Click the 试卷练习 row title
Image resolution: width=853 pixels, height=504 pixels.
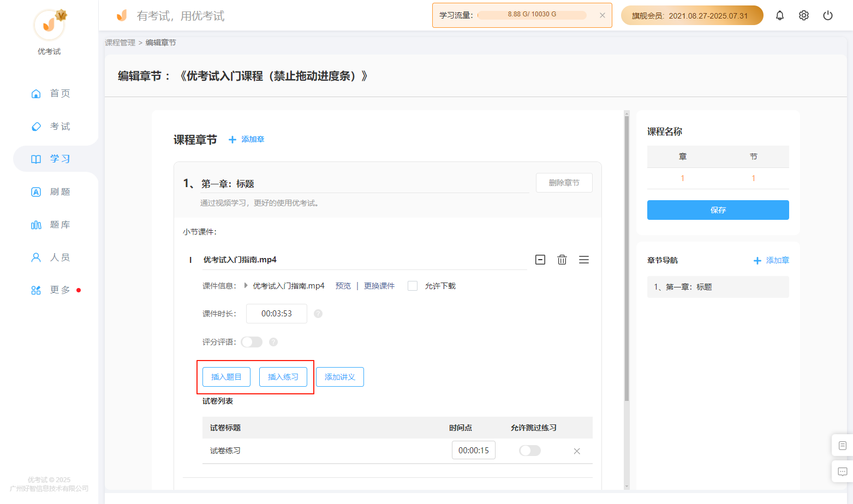click(225, 451)
